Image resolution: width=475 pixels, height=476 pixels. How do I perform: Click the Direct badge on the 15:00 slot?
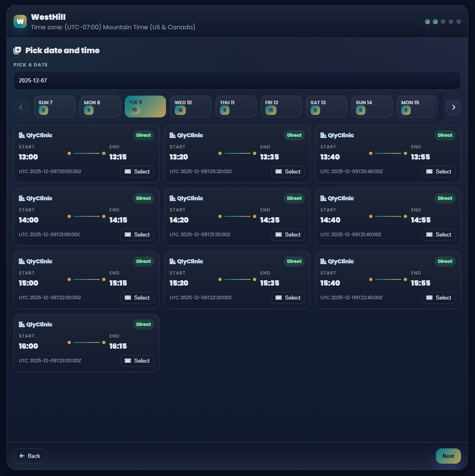pos(143,261)
